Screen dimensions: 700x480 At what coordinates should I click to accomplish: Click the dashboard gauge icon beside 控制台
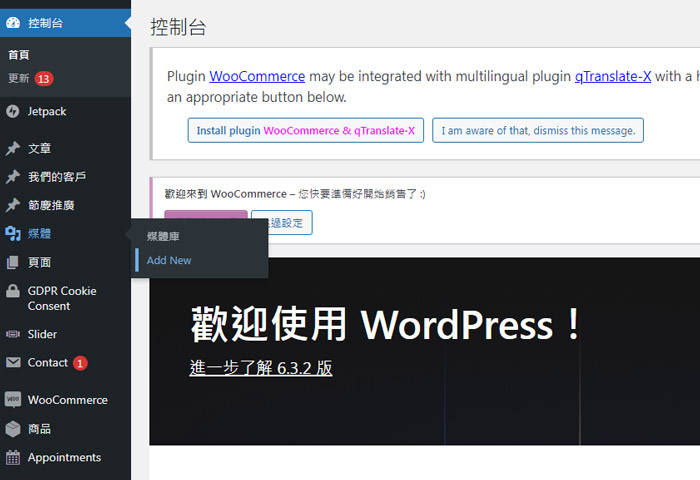13,23
